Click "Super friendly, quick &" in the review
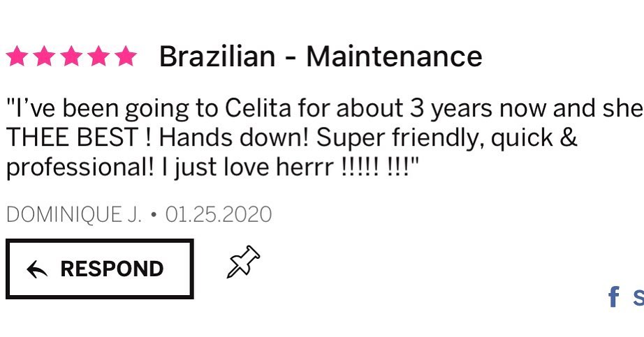 pyautogui.click(x=447, y=138)
